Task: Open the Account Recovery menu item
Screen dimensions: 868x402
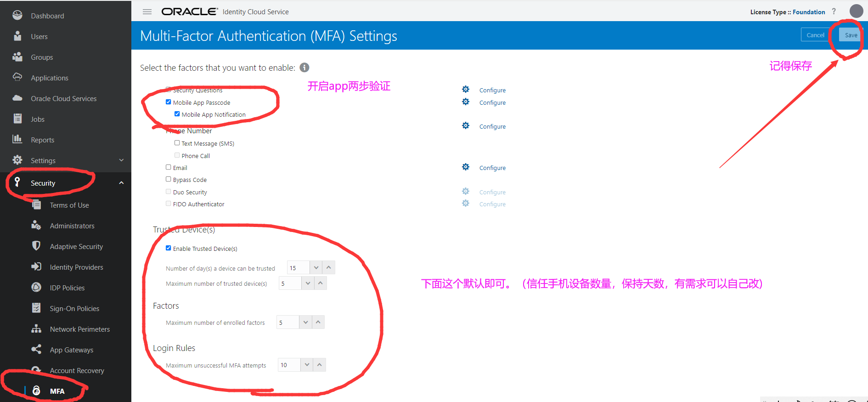Action: (x=77, y=370)
